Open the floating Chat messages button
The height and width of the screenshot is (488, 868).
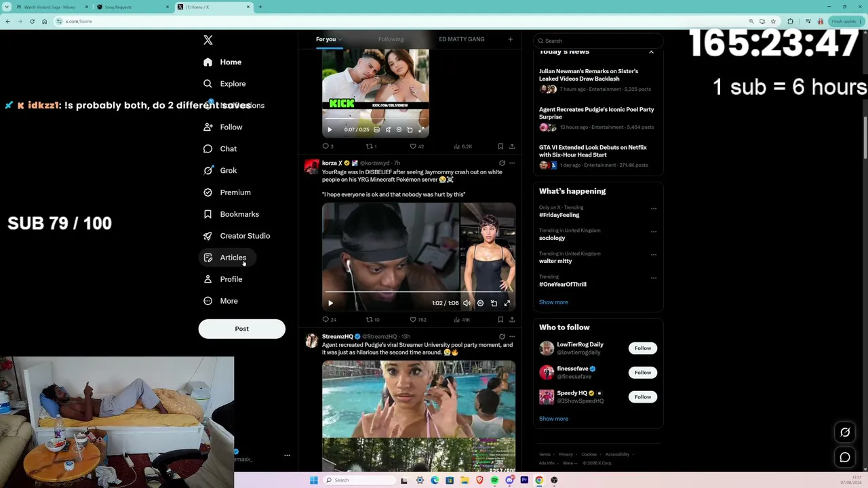tap(845, 457)
